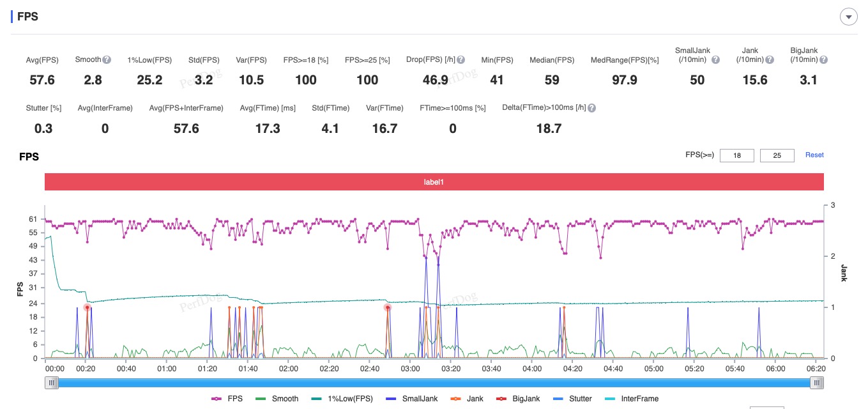868x409 pixels.
Task: Click the help icon after Delta(FTime)>100ms [/h]
Action: tap(591, 109)
